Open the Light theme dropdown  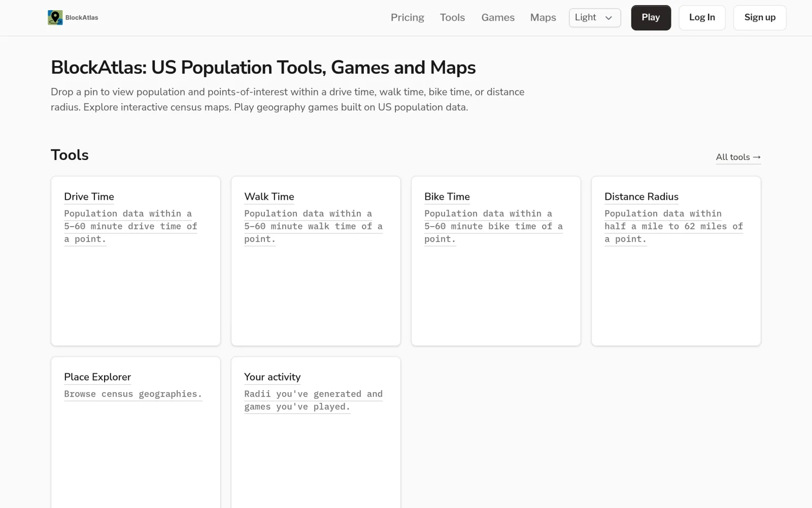[x=595, y=18]
